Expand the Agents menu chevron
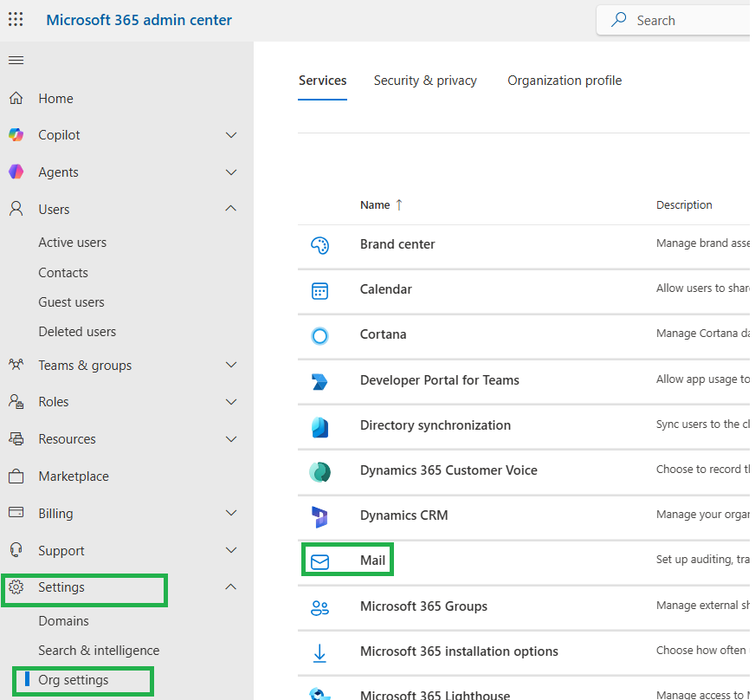 pos(231,172)
